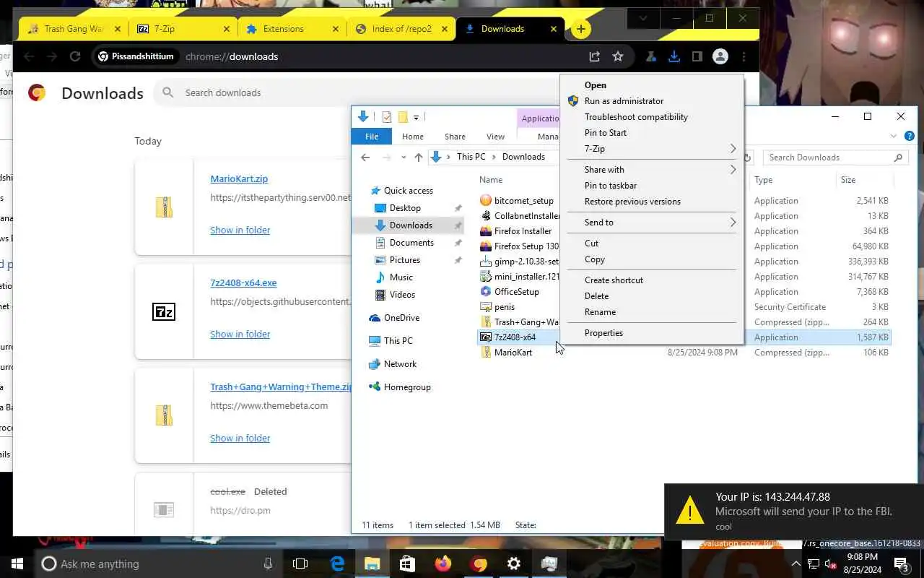The image size is (924, 578).
Task: Expand the 7-Zip submenu
Action: 652,149
